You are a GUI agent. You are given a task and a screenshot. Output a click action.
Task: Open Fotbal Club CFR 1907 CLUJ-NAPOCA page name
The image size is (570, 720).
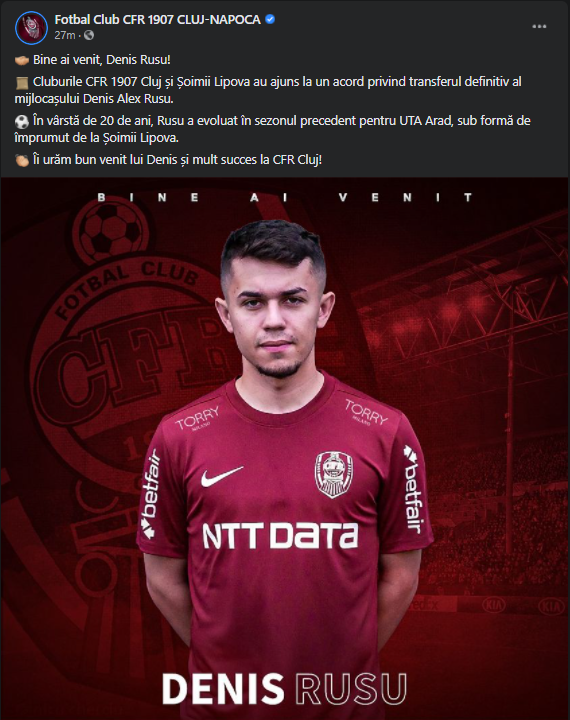coord(158,19)
